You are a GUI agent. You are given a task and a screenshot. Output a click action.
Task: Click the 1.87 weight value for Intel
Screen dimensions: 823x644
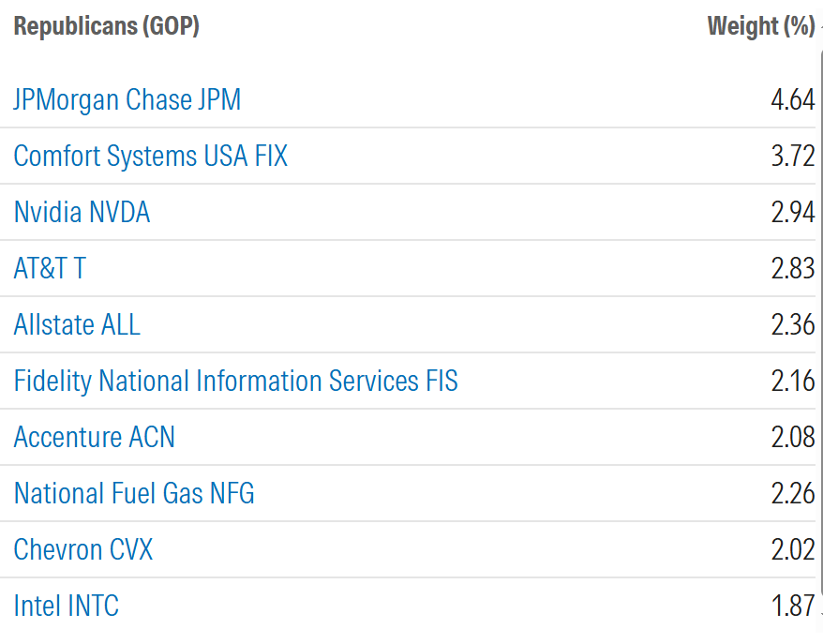[x=793, y=606]
